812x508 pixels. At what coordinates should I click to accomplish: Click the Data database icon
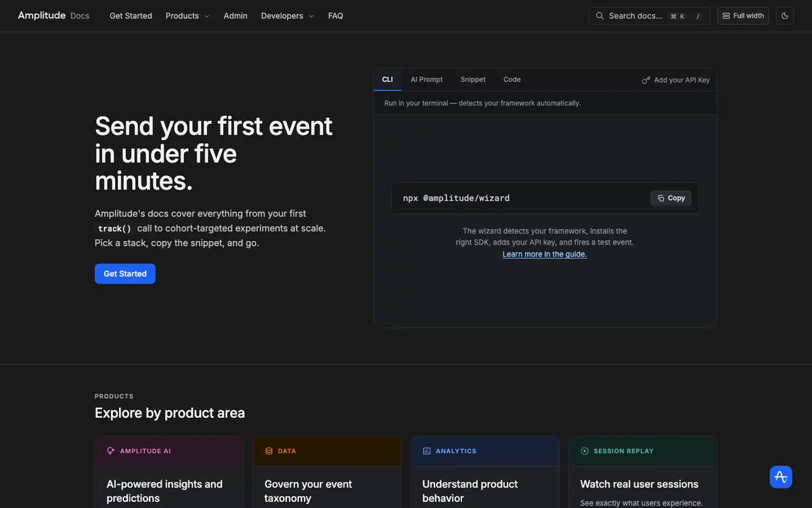(269, 451)
